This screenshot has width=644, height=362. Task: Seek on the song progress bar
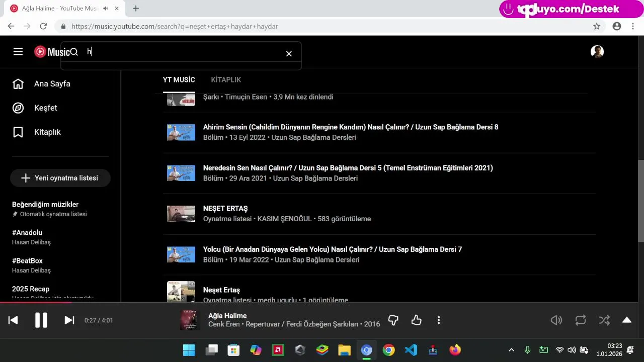[322, 302]
